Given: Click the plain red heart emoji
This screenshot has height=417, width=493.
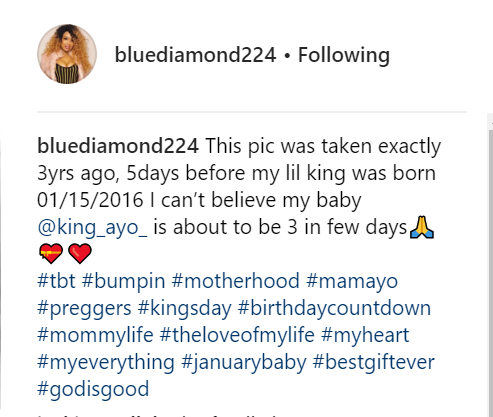Looking at the screenshot, I should click(80, 254).
